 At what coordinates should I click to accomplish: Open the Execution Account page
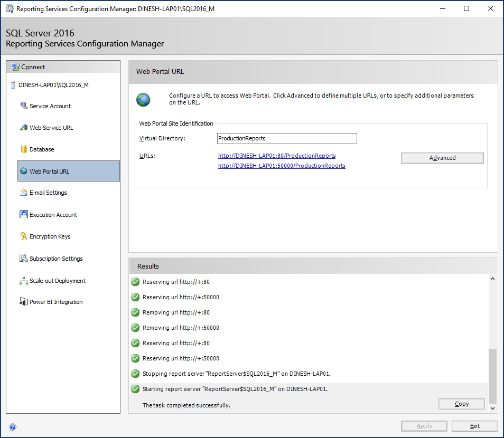pyautogui.click(x=53, y=215)
